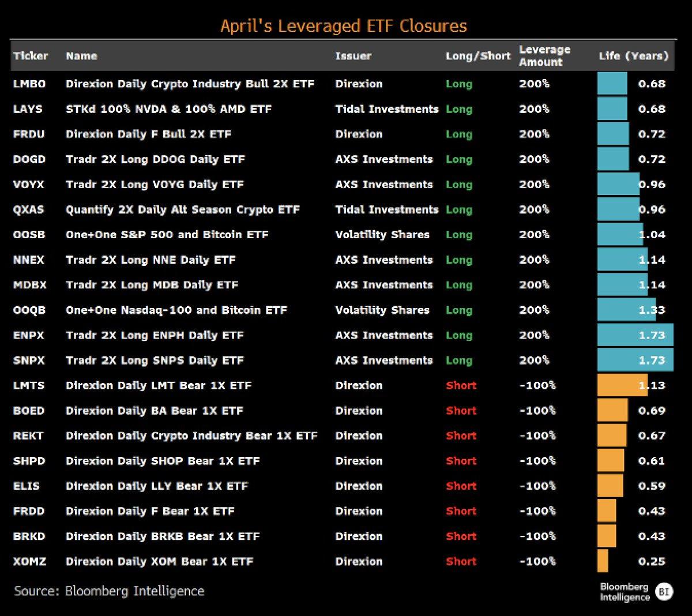Screen dimensions: 692x616
Task: Click the 0.25 life value in XOMZ row
Action: pyautogui.click(x=652, y=561)
